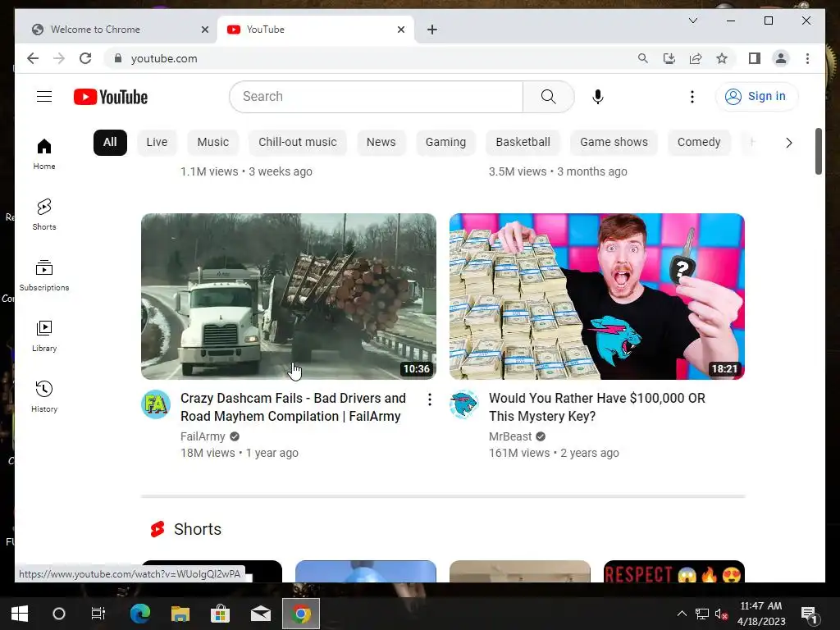Open the YouTube hamburger guide menu

pos(44,97)
